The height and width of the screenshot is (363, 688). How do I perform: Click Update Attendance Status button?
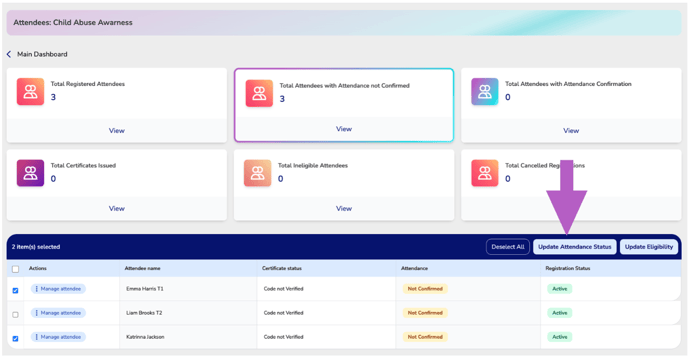pyautogui.click(x=575, y=247)
